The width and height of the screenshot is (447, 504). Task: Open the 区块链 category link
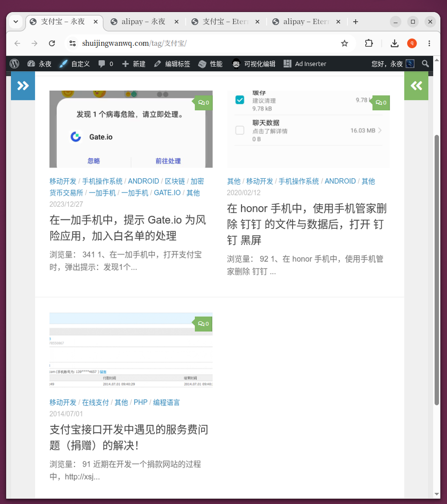click(x=175, y=181)
